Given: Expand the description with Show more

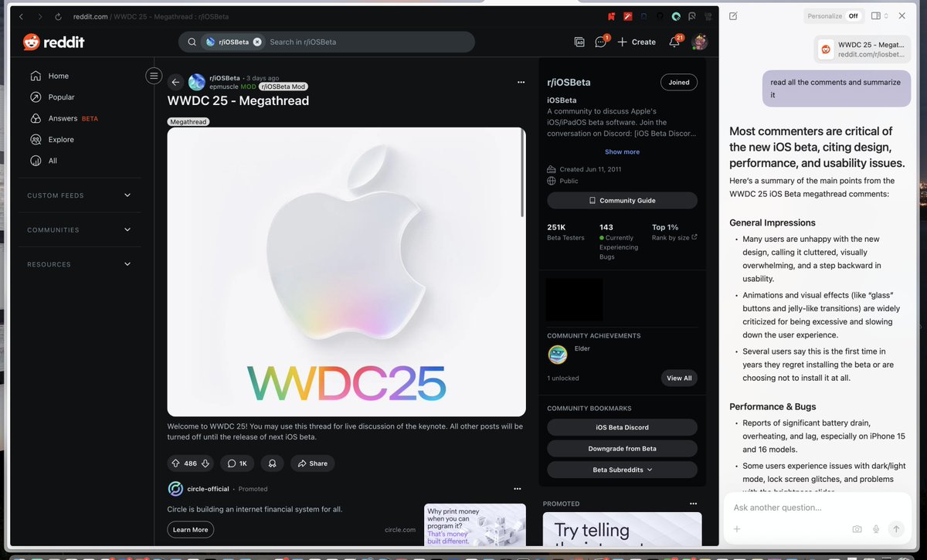Looking at the screenshot, I should point(622,152).
